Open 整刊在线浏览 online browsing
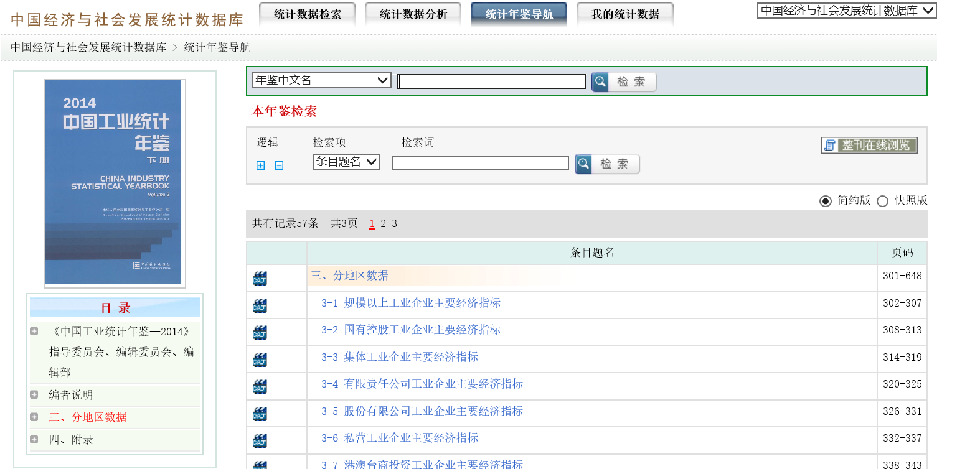Screen dimensions: 980x469 [869, 146]
